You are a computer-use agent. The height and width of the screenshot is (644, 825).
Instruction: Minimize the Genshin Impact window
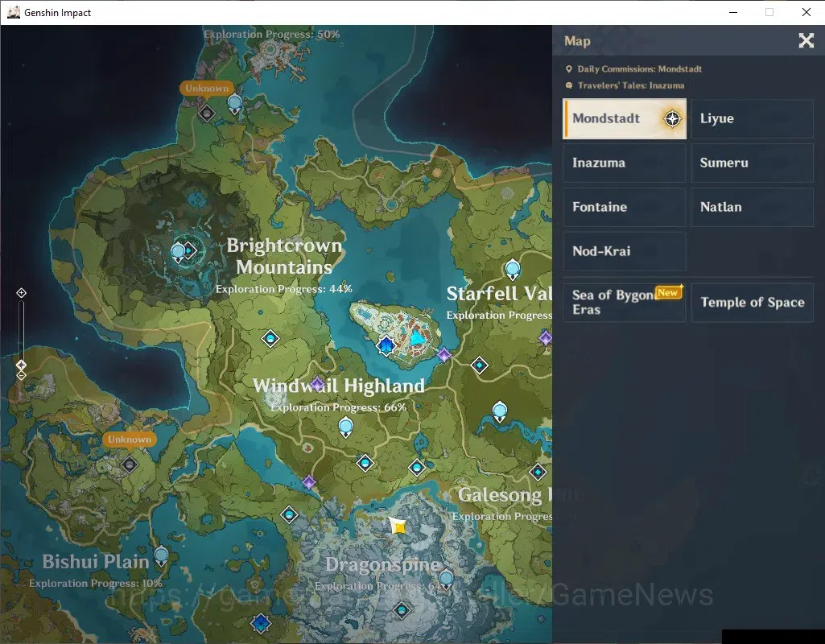point(733,12)
